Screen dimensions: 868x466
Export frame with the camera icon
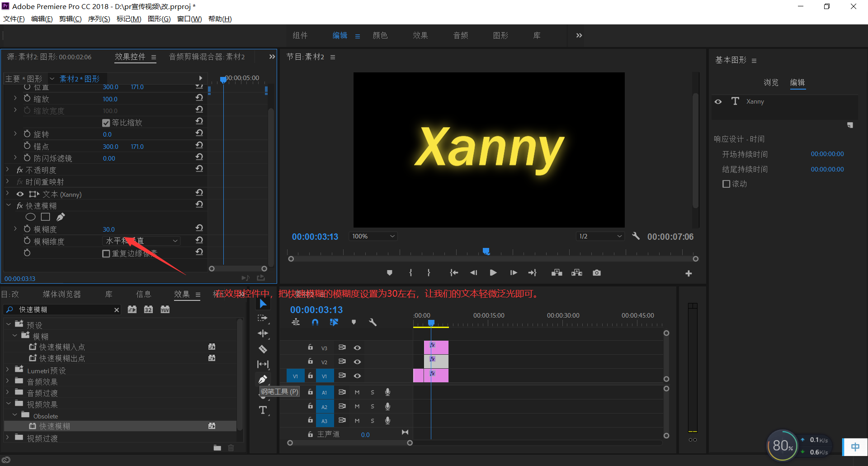click(x=597, y=273)
